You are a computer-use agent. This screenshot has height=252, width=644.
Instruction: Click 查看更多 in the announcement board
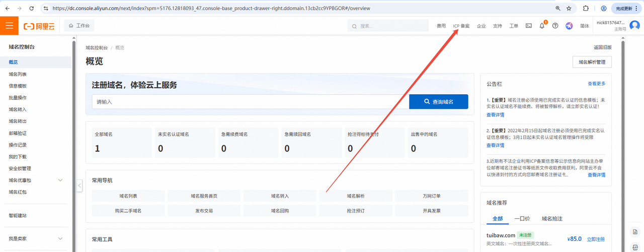596,84
